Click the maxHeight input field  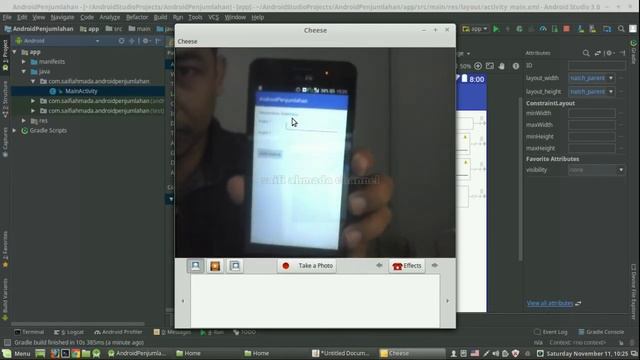point(591,149)
